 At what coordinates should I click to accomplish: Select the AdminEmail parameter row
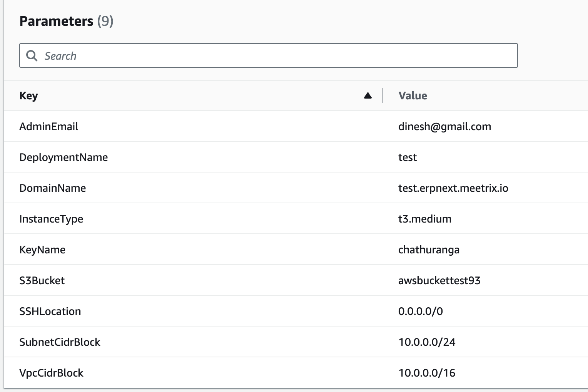click(49, 126)
